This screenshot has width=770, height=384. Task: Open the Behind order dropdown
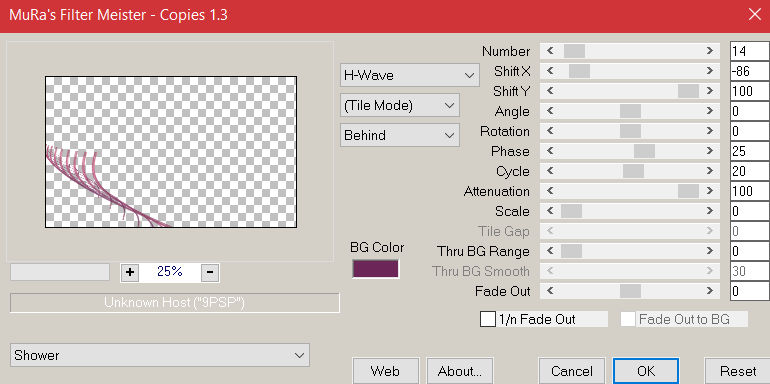[x=400, y=135]
